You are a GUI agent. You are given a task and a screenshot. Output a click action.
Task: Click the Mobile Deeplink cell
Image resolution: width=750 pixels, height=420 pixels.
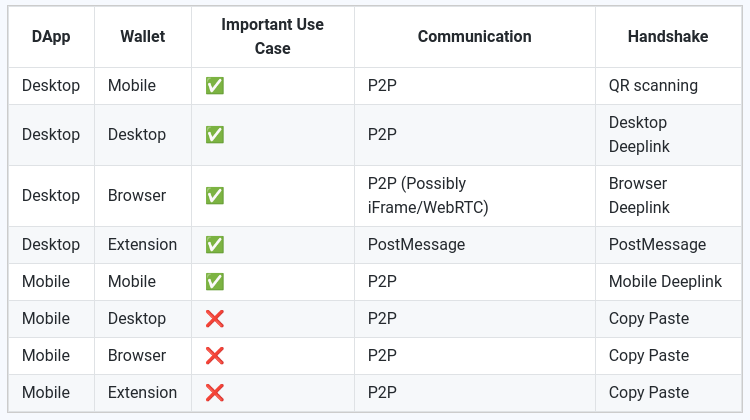pos(665,282)
